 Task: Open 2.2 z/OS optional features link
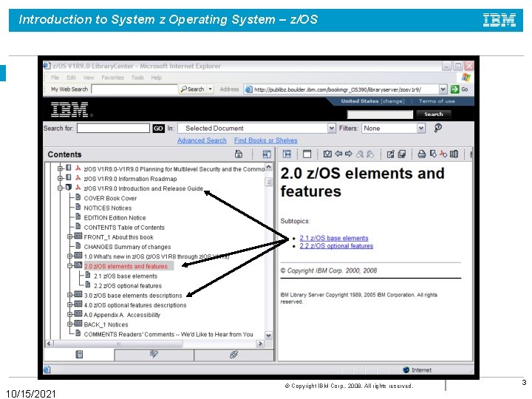point(336,245)
